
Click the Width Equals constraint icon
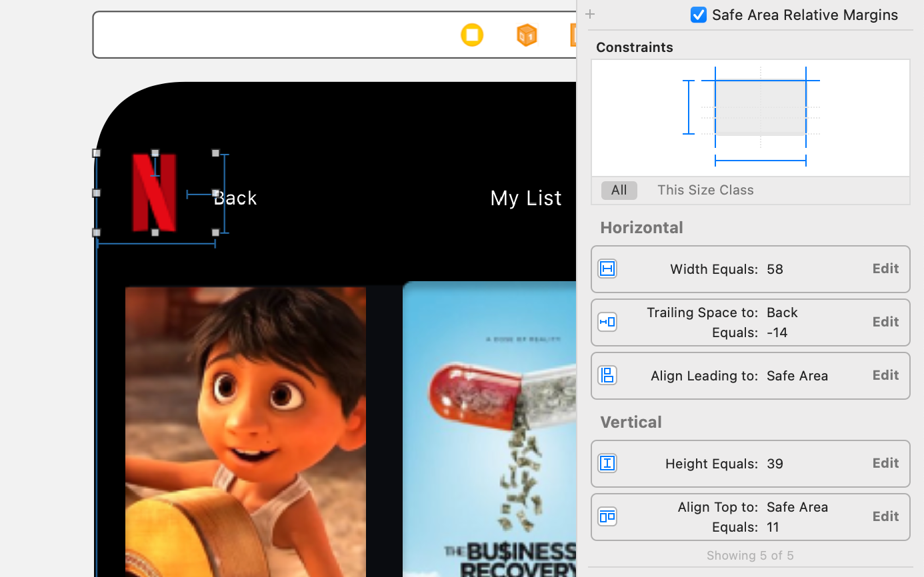[607, 269]
